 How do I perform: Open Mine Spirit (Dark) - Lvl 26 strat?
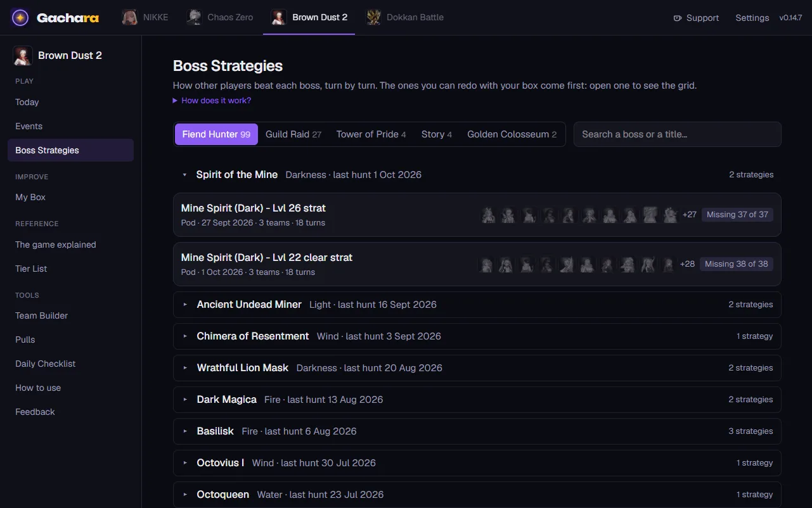(477, 215)
